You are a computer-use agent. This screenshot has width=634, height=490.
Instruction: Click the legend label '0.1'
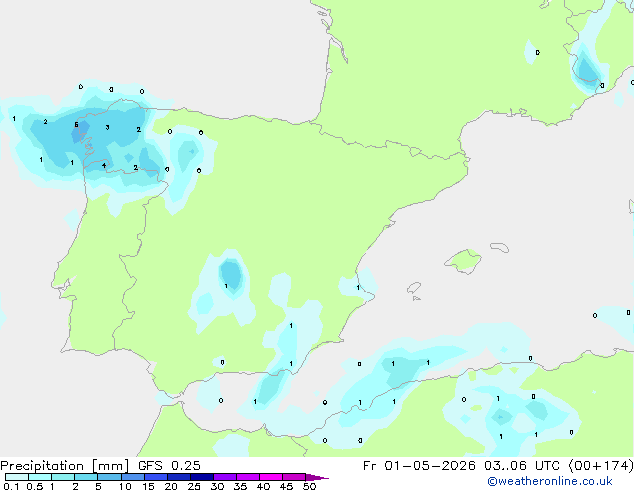click(11, 486)
